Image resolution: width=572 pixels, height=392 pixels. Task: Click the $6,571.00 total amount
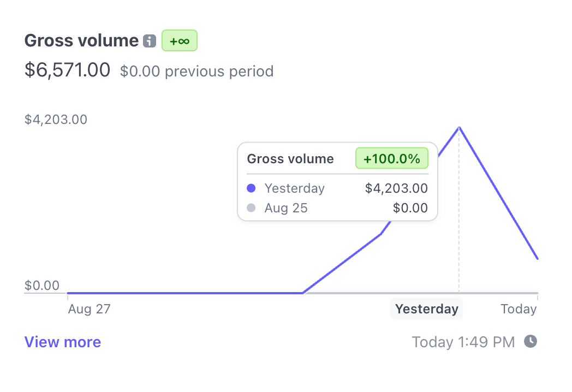pos(68,70)
